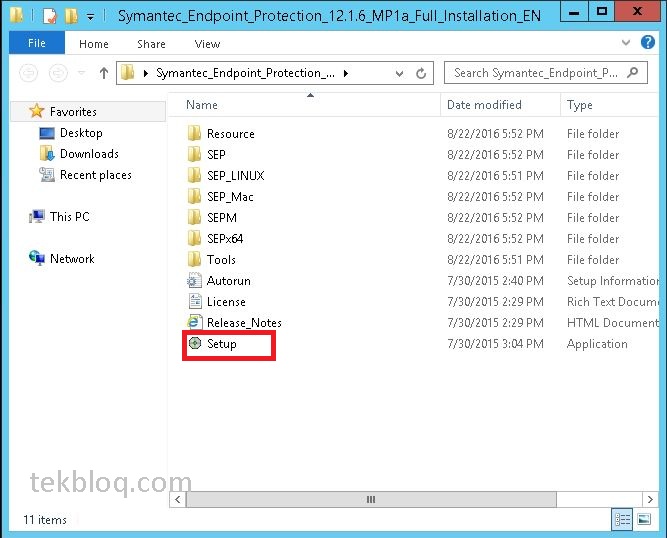Click the HTML Document type cell
The height and width of the screenshot is (538, 667).
point(613,323)
